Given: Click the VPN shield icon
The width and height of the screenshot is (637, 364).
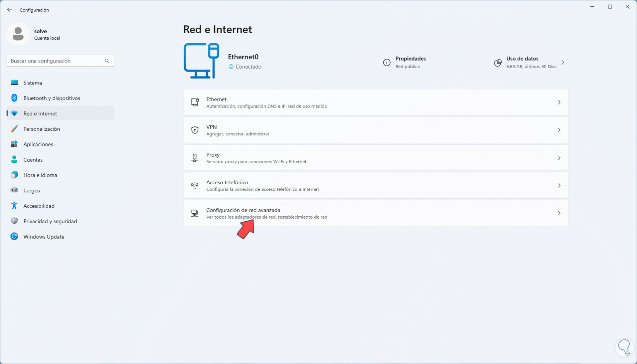Looking at the screenshot, I should click(195, 130).
